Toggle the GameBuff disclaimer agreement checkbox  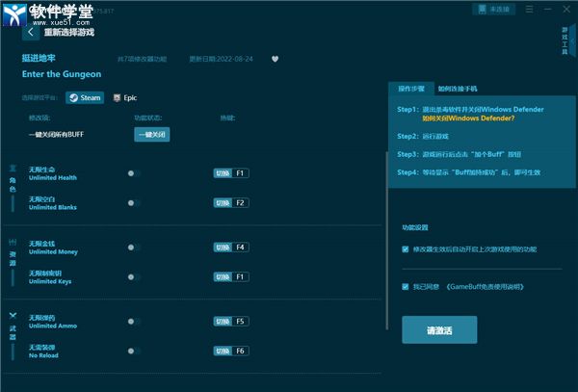coord(406,286)
